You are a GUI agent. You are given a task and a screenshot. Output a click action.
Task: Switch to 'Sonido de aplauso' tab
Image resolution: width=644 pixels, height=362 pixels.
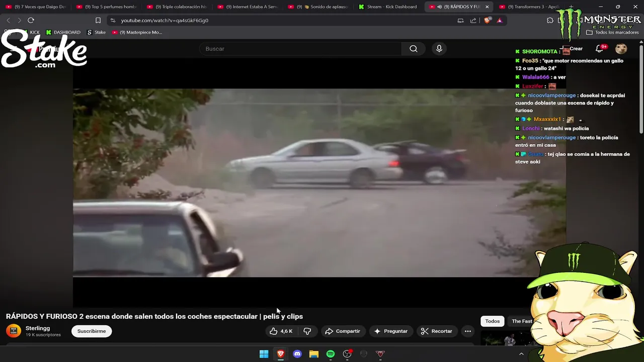point(318,7)
